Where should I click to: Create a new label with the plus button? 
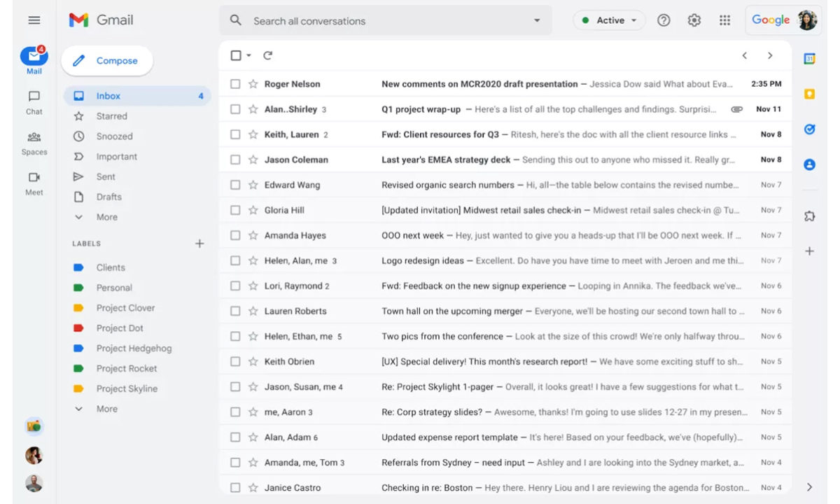(199, 243)
